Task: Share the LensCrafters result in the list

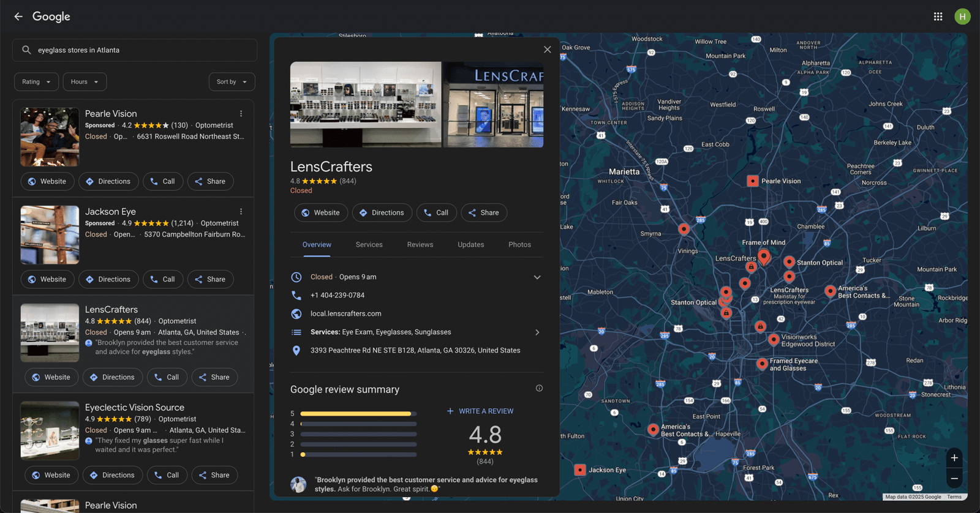Action: click(x=214, y=377)
